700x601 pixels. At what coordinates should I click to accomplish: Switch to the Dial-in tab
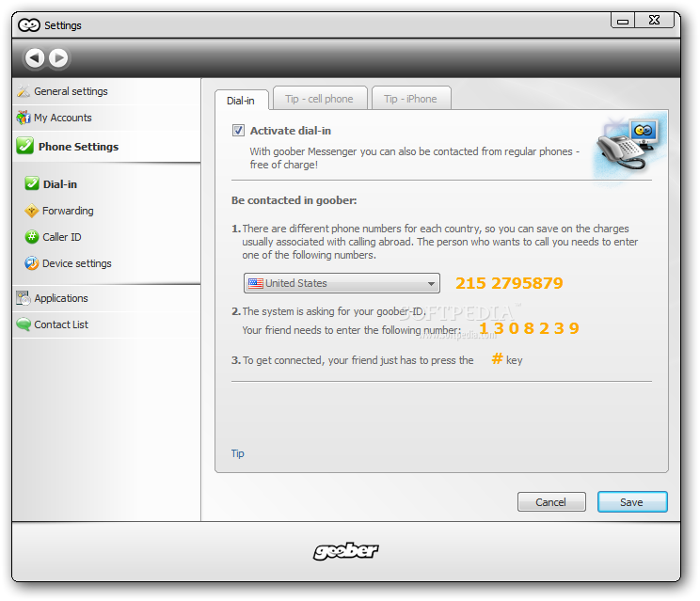click(x=241, y=101)
